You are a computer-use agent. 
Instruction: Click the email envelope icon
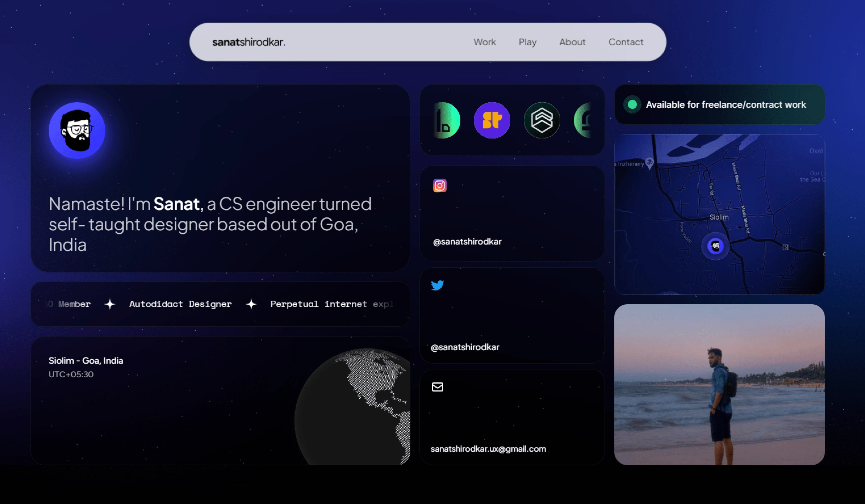tap(438, 387)
